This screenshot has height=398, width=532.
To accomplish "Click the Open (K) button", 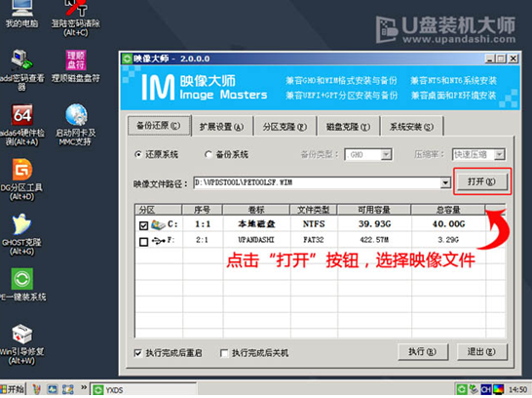I will (481, 181).
